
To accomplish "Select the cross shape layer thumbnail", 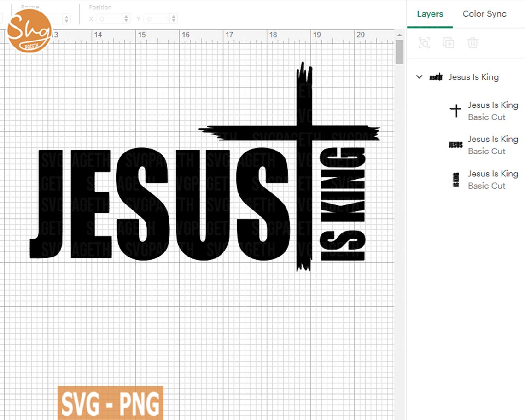I will click(455, 111).
